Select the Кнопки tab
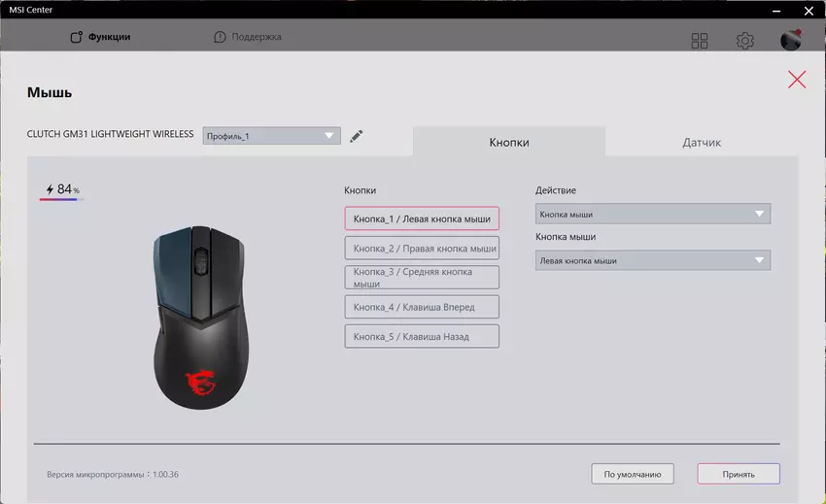Image resolution: width=826 pixels, height=504 pixels. 508,142
